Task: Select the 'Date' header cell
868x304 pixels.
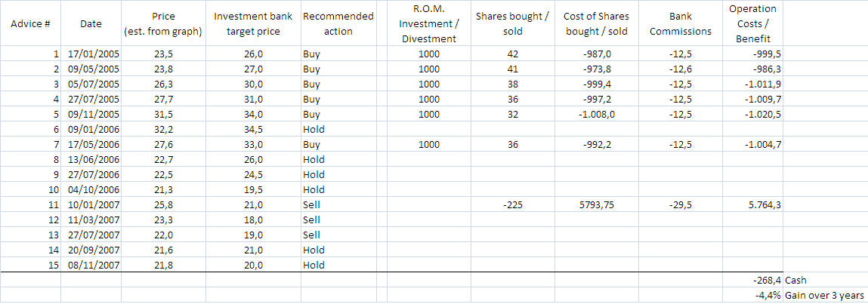Action: pos(91,23)
